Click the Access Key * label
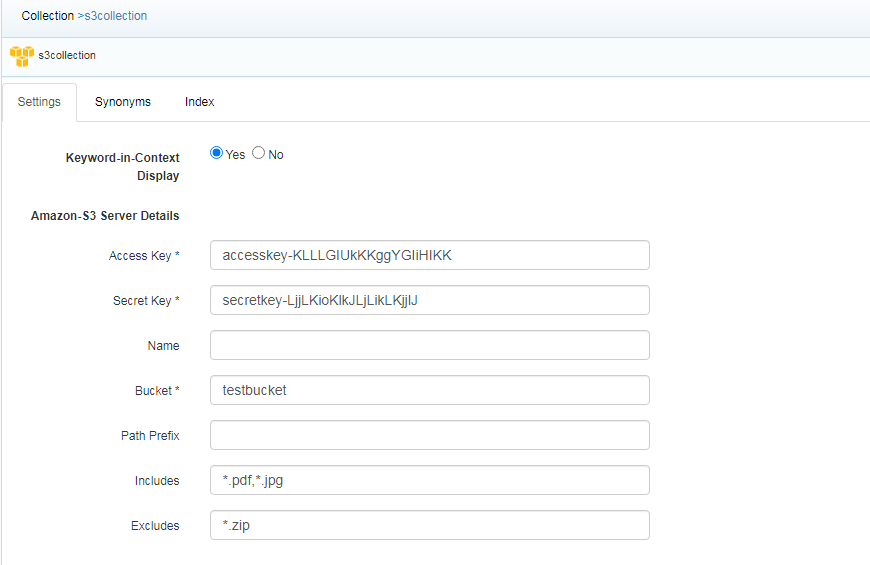Viewport: 870px width, 565px height. (x=144, y=256)
